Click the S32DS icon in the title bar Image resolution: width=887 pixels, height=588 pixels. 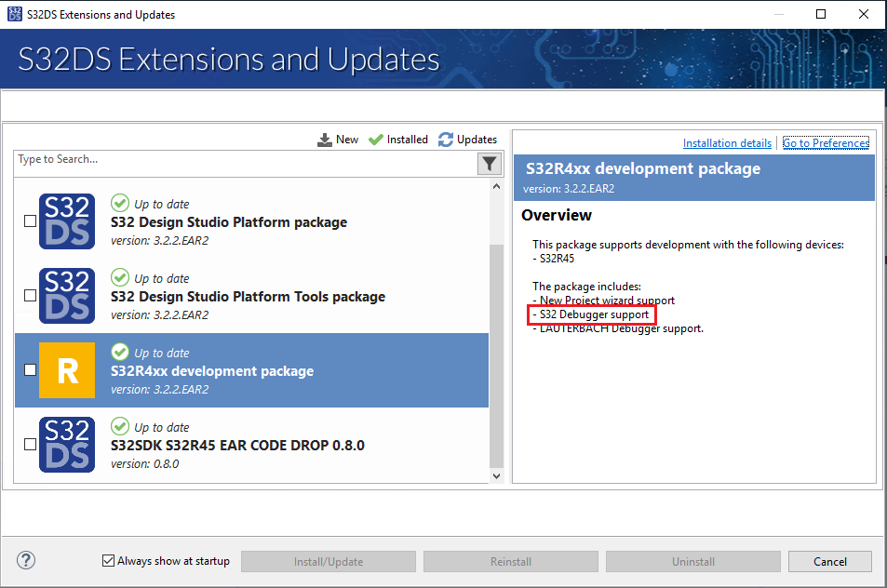pyautogui.click(x=14, y=14)
